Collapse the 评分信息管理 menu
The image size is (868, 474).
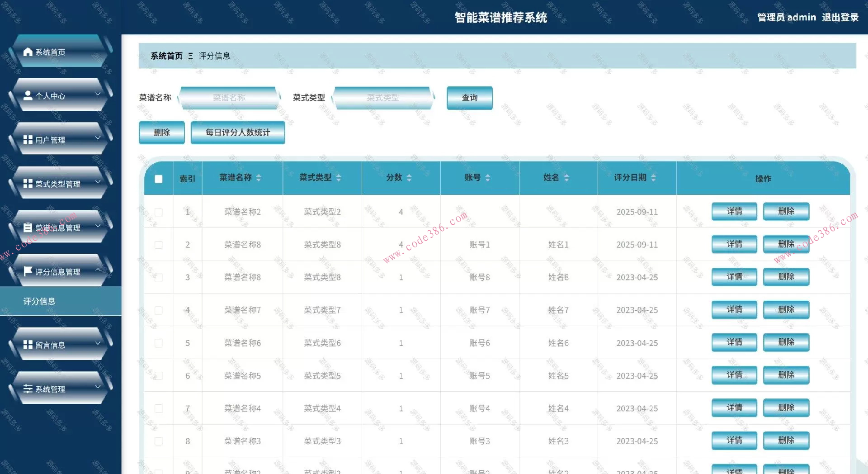tap(99, 270)
